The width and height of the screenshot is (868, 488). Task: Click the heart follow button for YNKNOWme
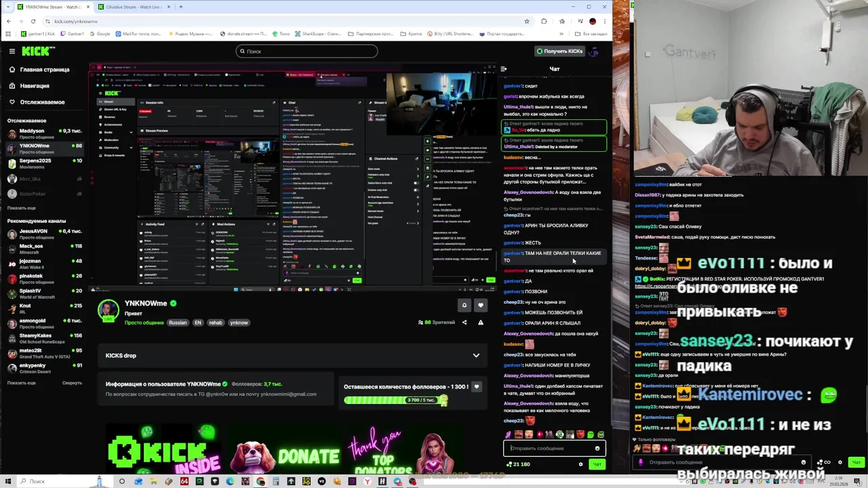481,305
